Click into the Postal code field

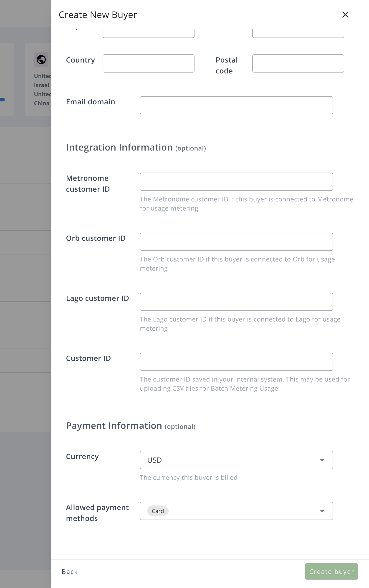click(298, 63)
